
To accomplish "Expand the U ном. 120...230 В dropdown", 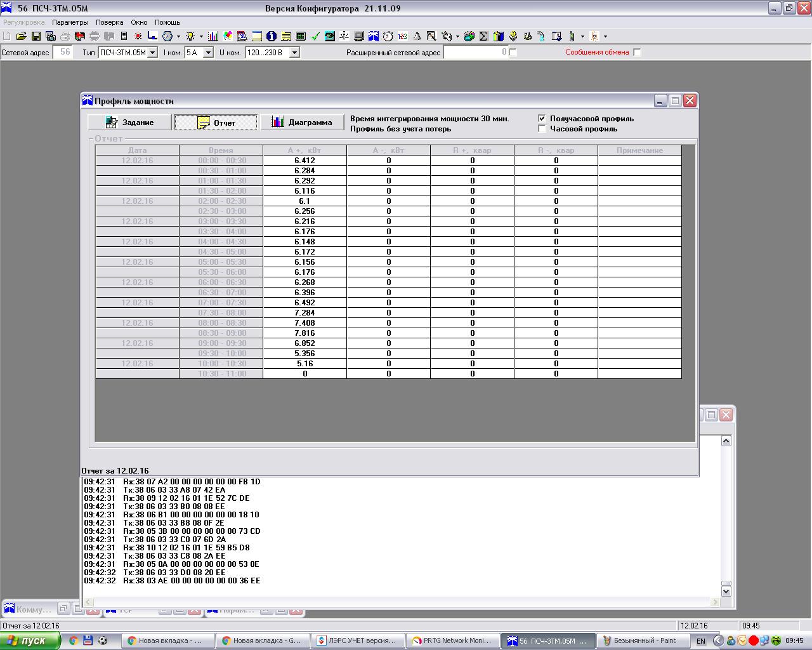I will (294, 53).
